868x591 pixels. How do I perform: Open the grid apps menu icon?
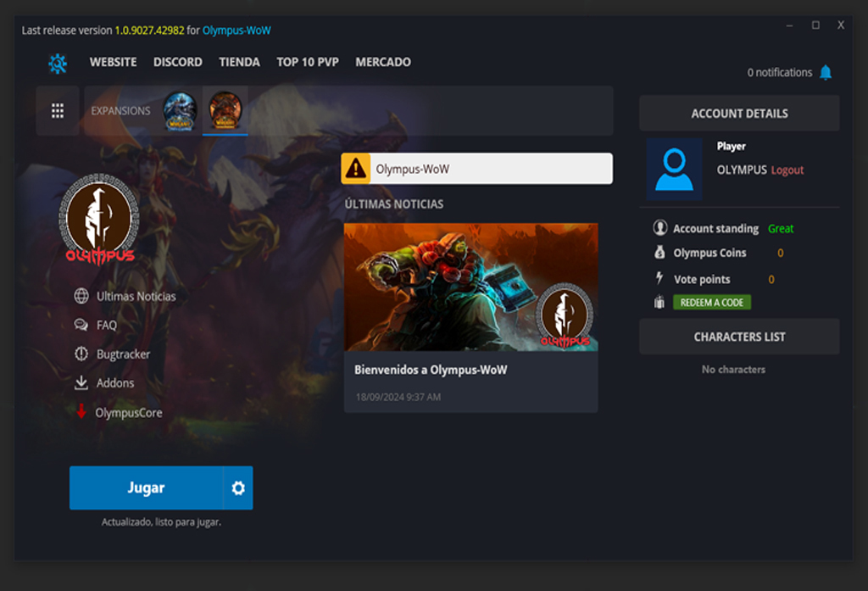[x=58, y=111]
